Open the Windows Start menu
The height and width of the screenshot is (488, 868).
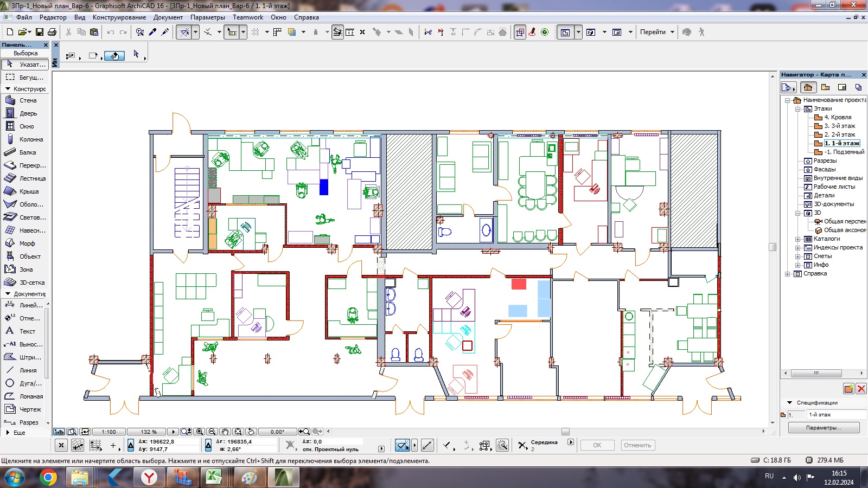pyautogui.click(x=15, y=478)
